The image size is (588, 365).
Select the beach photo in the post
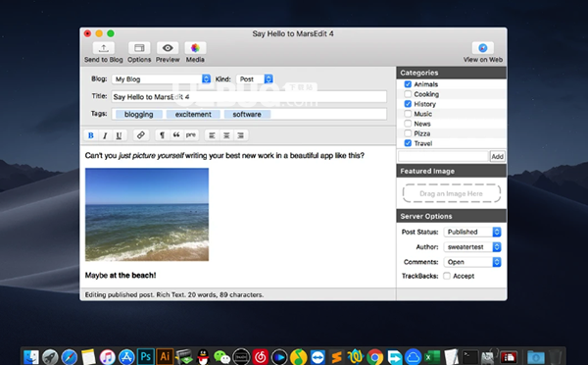(147, 215)
